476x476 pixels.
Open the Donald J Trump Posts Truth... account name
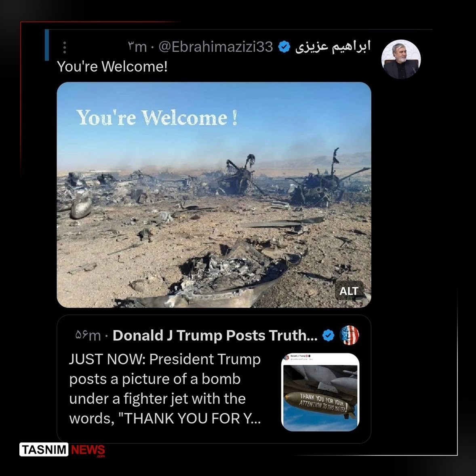[215, 335]
